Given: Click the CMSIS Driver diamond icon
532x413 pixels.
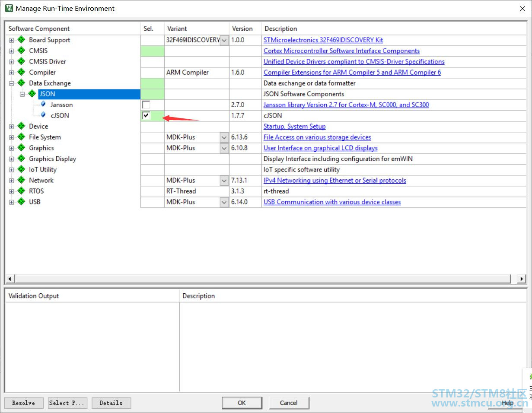Looking at the screenshot, I should click(21, 61).
